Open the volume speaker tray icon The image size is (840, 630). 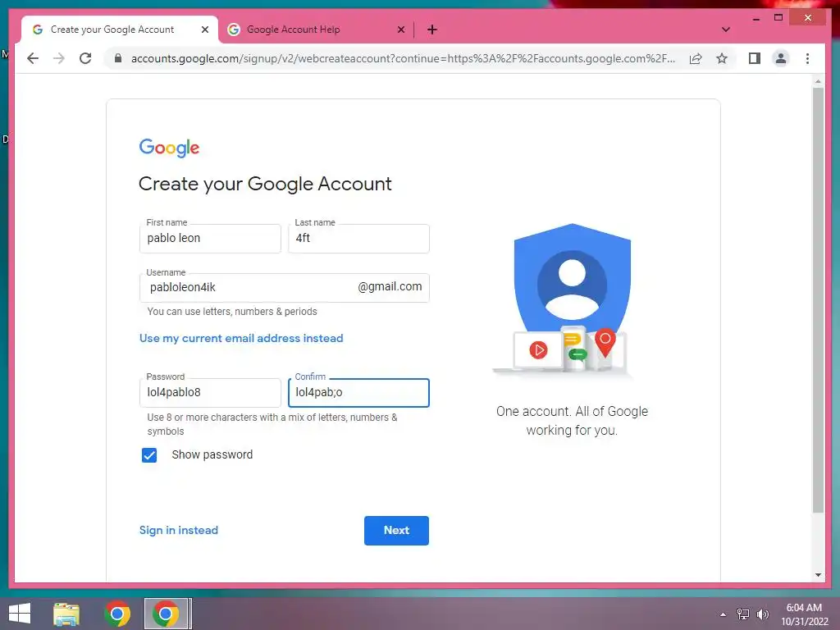(x=763, y=614)
